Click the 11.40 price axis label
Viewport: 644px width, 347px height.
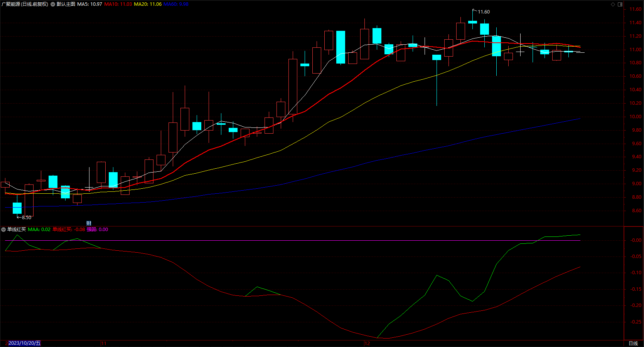635,23
